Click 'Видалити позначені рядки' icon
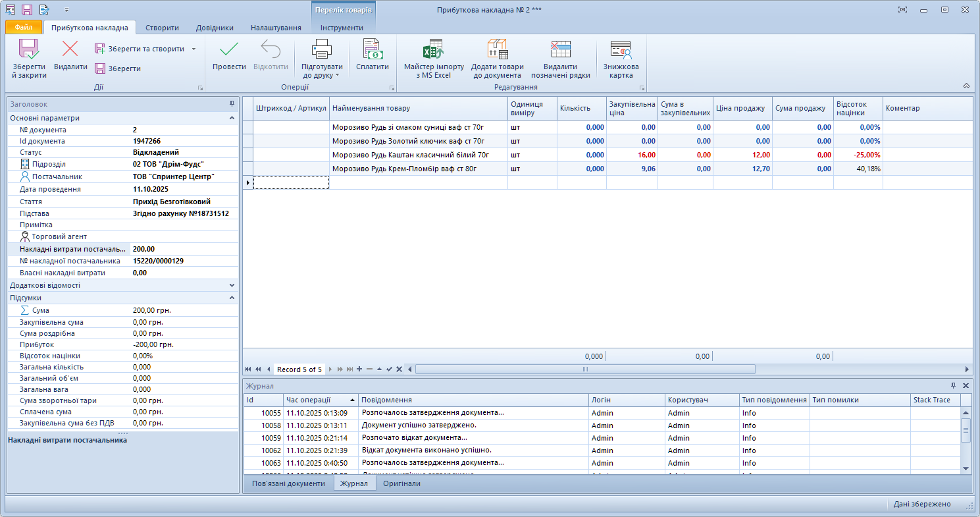Screen dimensions: 980x517 coord(560,50)
